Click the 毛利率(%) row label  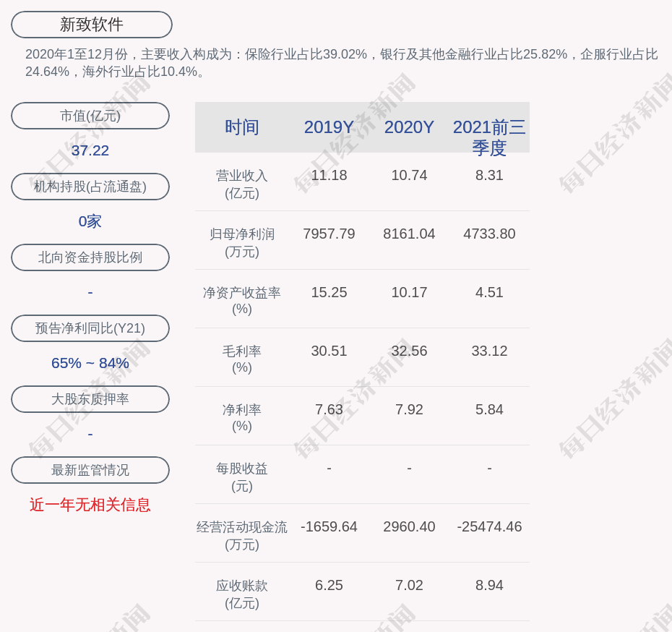pyautogui.click(x=242, y=359)
